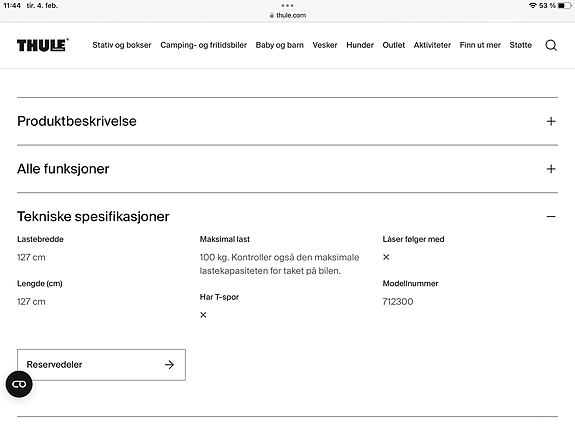This screenshot has height=431, width=575.
Task: Tap the three-dots multitasking icon
Action: 288,6
